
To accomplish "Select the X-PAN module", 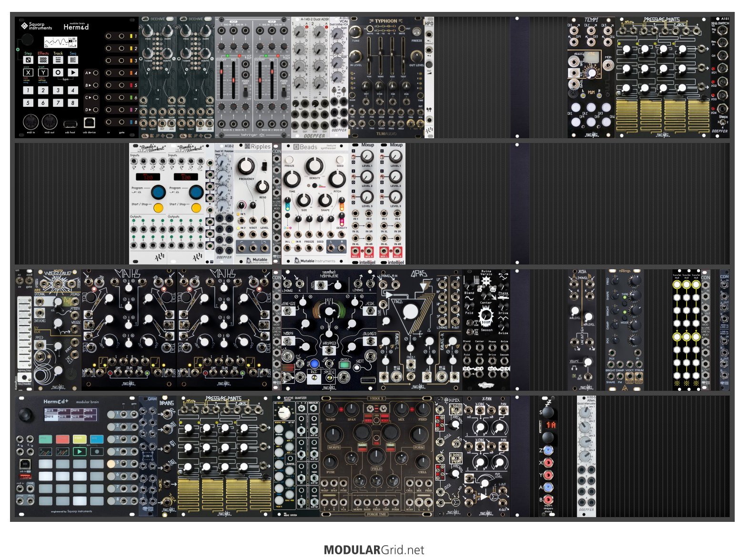I will click(486, 456).
